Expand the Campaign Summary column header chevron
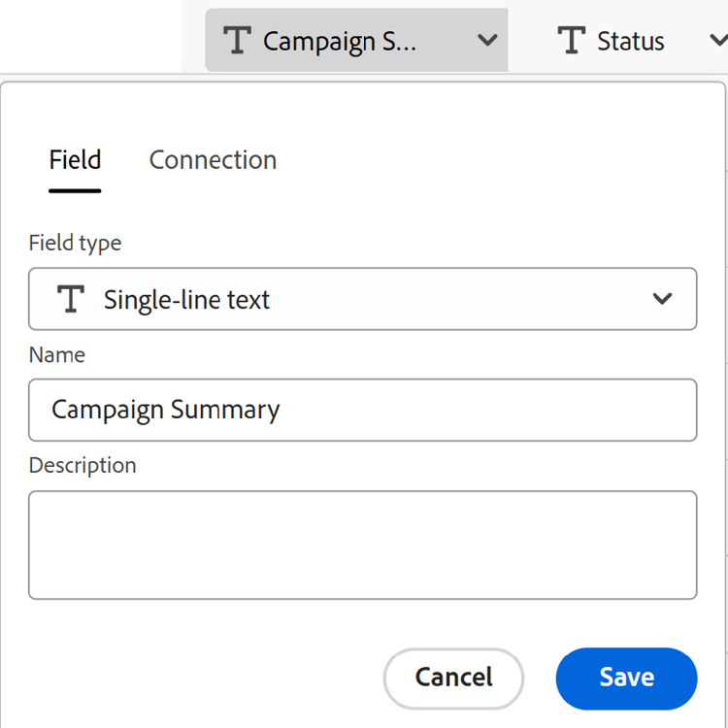This screenshot has width=728, height=728. click(488, 41)
